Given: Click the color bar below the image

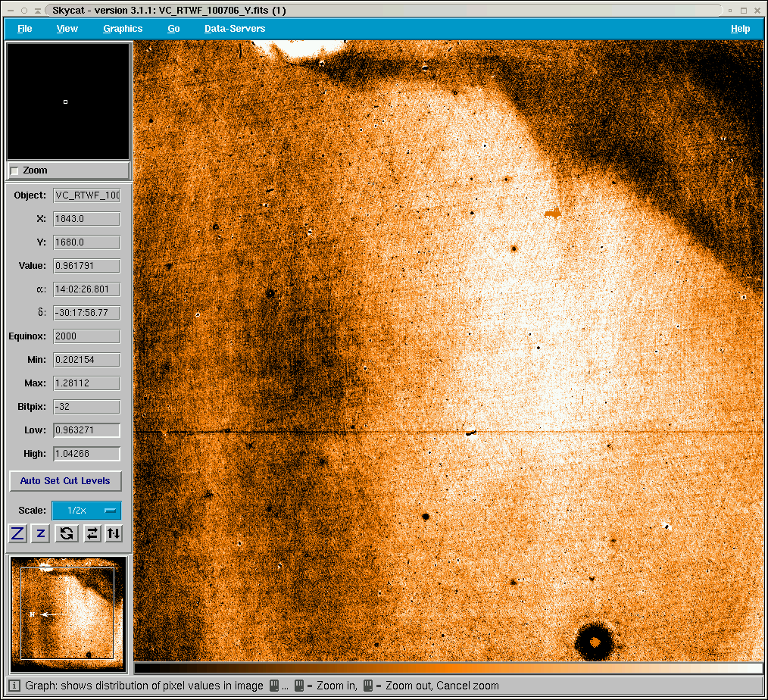Looking at the screenshot, I should (448, 667).
